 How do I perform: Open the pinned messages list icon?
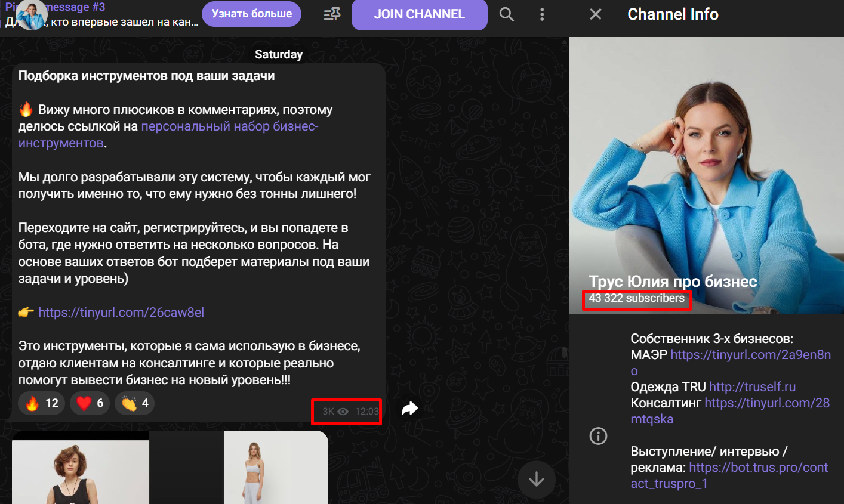pyautogui.click(x=332, y=14)
